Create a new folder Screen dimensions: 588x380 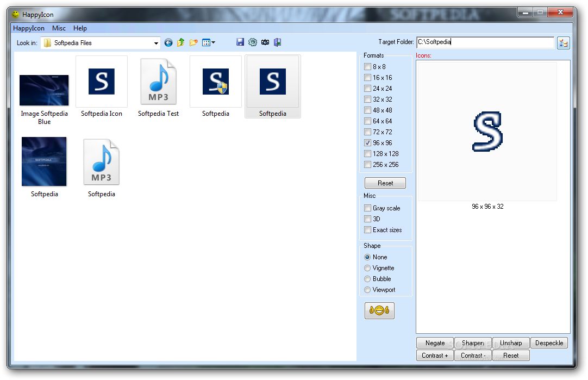tap(193, 42)
